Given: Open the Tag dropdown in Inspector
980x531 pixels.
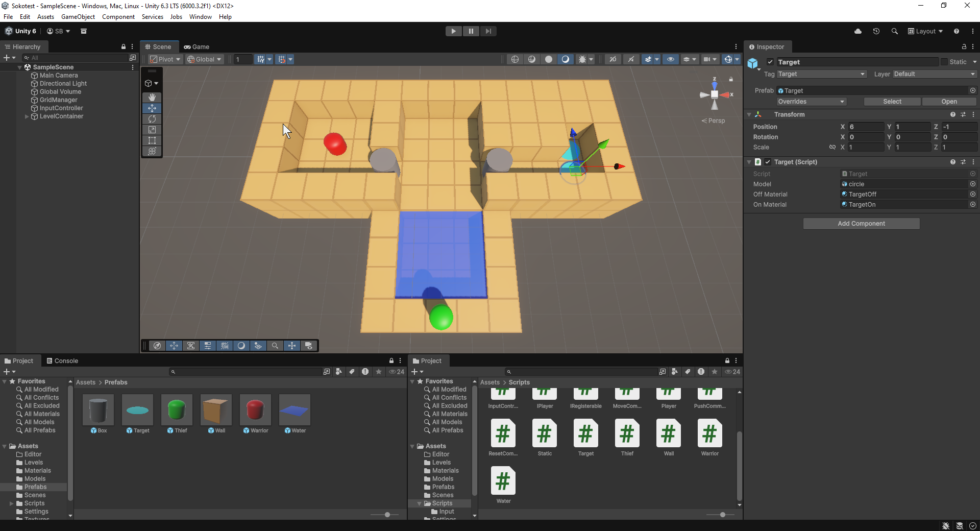Looking at the screenshot, I should 821,74.
